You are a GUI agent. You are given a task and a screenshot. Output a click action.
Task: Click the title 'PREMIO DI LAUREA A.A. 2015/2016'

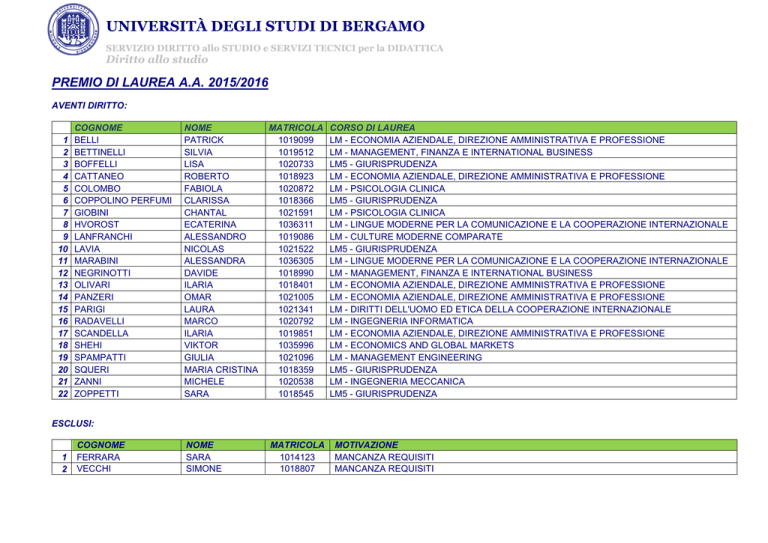coord(160,82)
